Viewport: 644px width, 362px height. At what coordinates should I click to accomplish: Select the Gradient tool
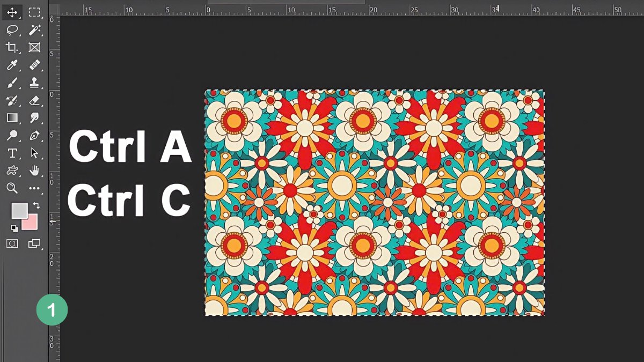(x=13, y=117)
